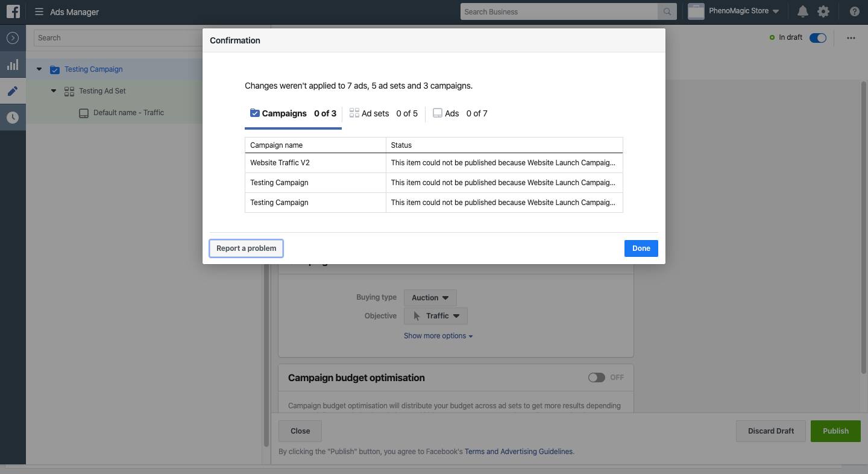Switch to the Ad sets 0 of 5 tab
Screen dimensions: 868x474
coord(383,113)
